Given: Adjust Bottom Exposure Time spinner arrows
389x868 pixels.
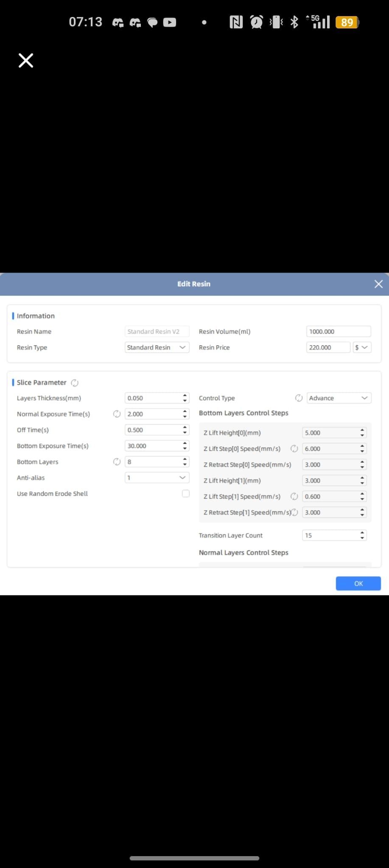Looking at the screenshot, I should click(185, 446).
